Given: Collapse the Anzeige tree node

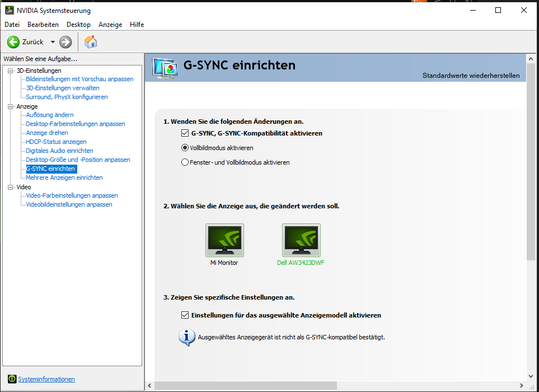Looking at the screenshot, I should tap(11, 106).
